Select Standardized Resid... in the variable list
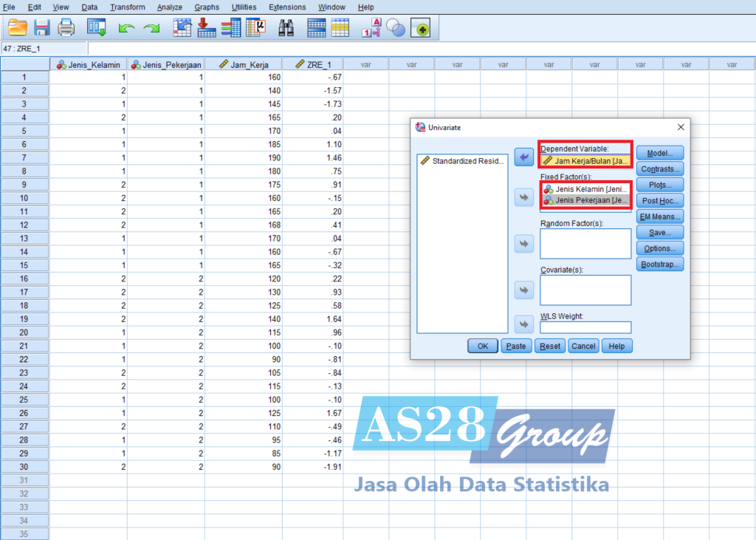This screenshot has width=756, height=540. pos(463,160)
